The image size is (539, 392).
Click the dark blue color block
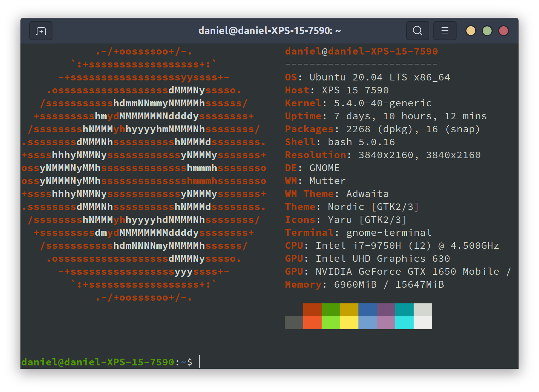click(368, 310)
